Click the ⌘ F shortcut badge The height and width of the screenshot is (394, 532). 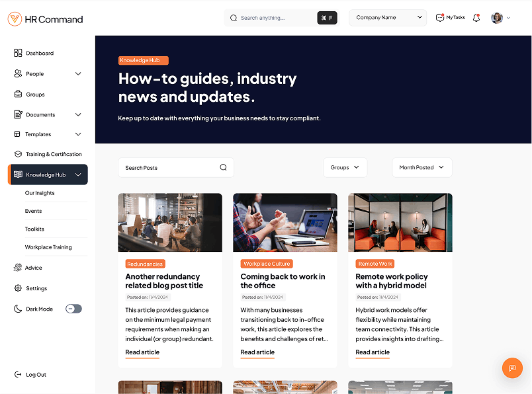point(327,18)
